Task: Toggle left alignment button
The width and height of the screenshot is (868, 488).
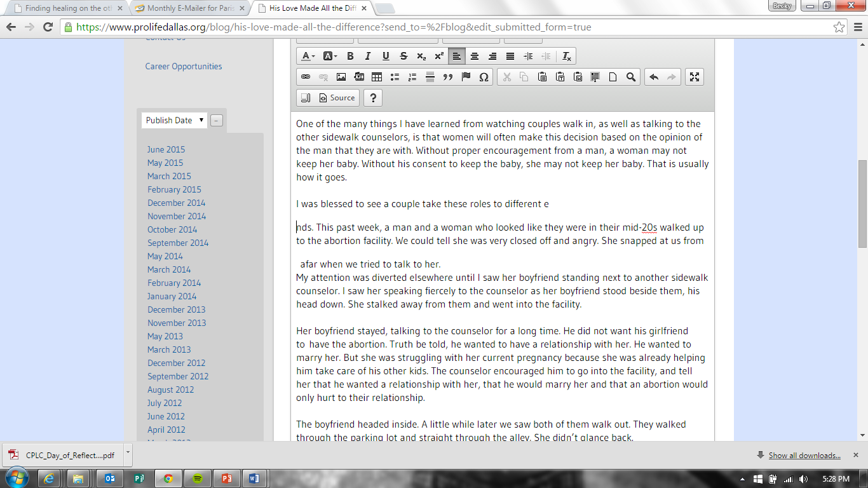Action: (x=457, y=56)
